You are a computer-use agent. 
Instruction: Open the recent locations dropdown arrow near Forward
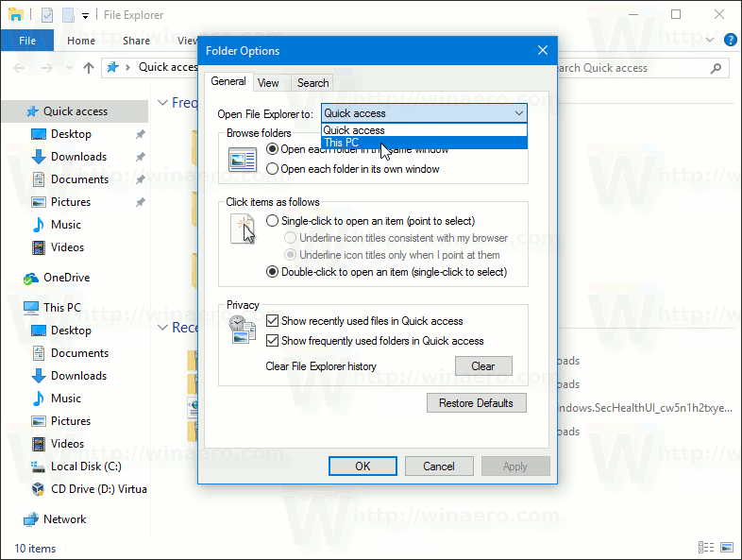pyautogui.click(x=69, y=68)
